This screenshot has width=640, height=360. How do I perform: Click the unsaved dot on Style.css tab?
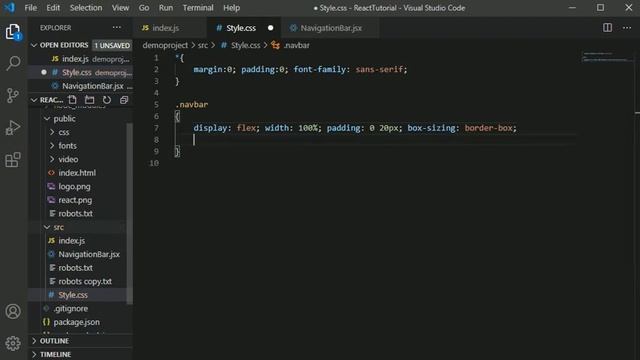270,28
